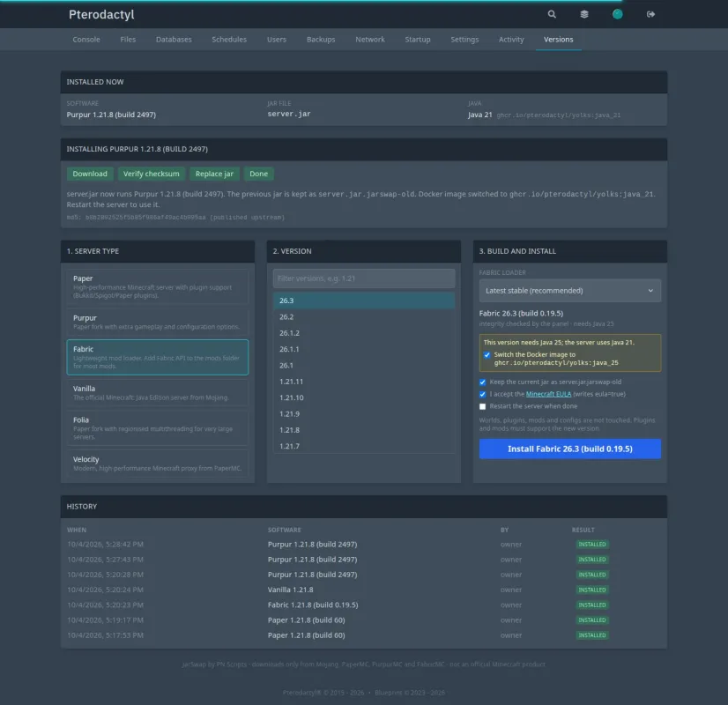Select the Folia server type
Screen dimensions: 728x705
click(158, 428)
